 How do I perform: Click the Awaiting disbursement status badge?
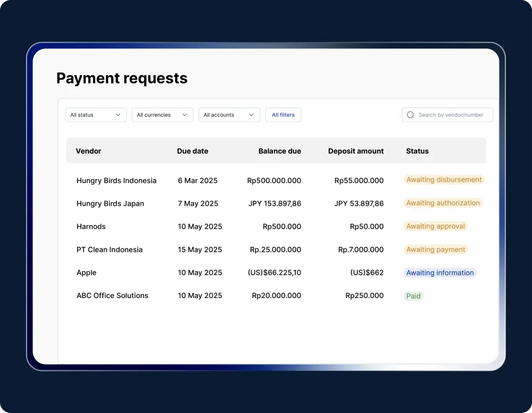444,180
